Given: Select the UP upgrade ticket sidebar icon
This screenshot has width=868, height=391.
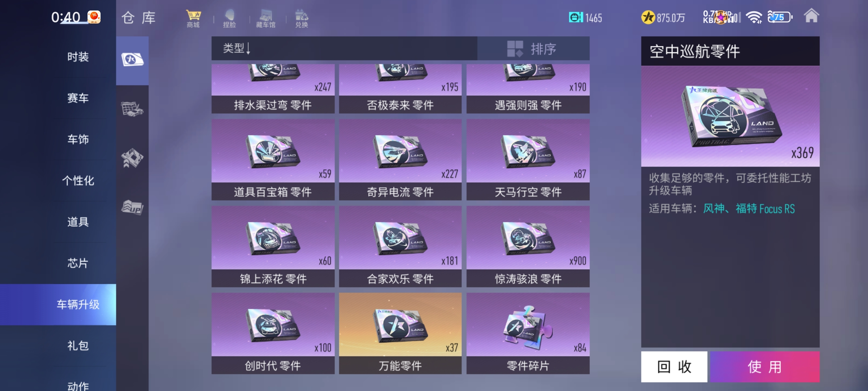Looking at the screenshot, I should point(132,207).
